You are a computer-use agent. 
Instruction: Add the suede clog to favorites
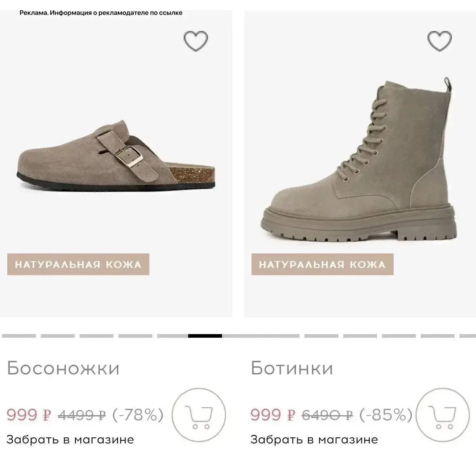196,41
